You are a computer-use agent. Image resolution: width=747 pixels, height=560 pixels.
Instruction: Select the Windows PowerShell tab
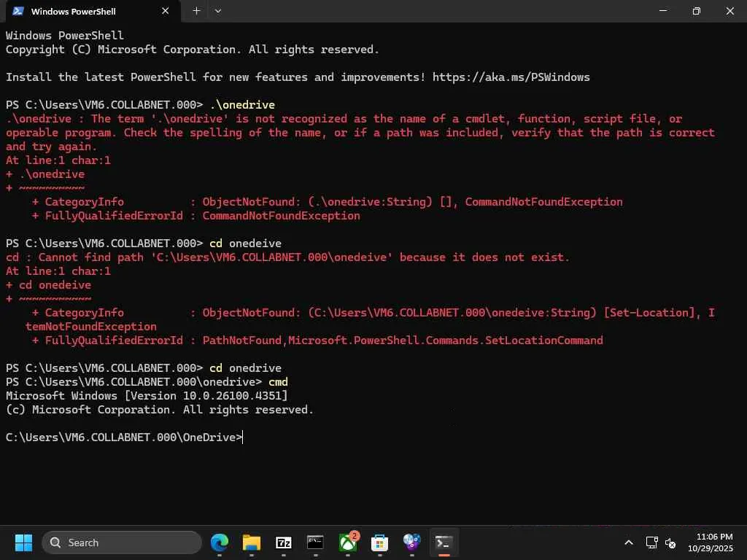(93, 11)
